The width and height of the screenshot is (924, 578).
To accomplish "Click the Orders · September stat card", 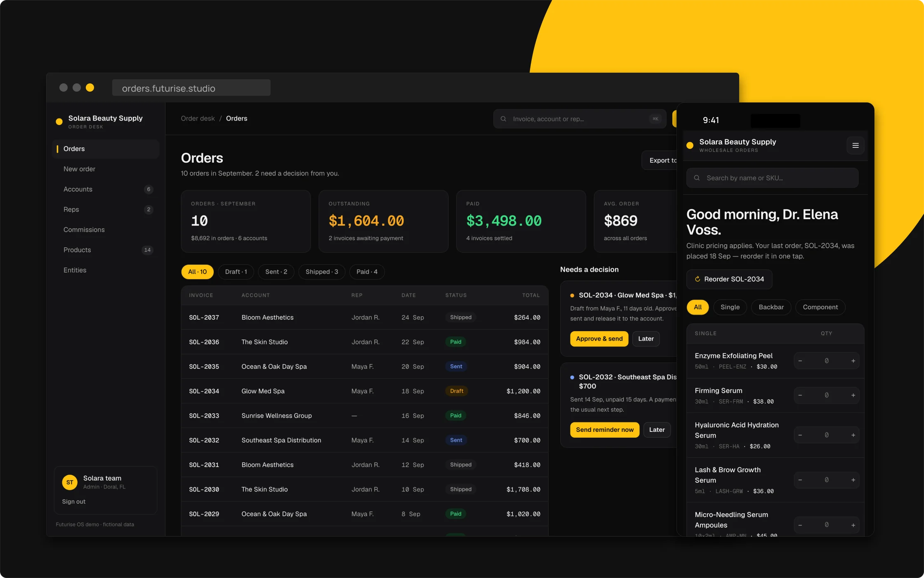I will pos(246,221).
